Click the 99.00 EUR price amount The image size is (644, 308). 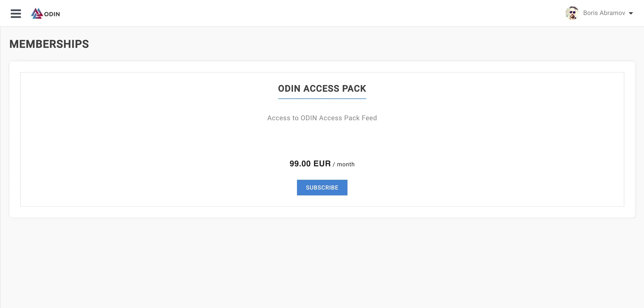(x=310, y=164)
